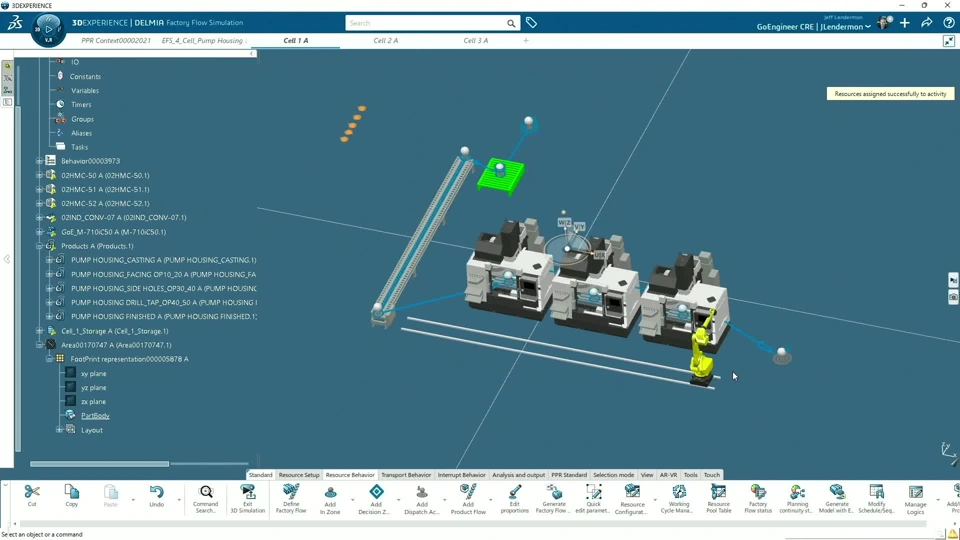Select PartBody in tree
Screen dimensions: 960x540
pyautogui.click(x=95, y=416)
